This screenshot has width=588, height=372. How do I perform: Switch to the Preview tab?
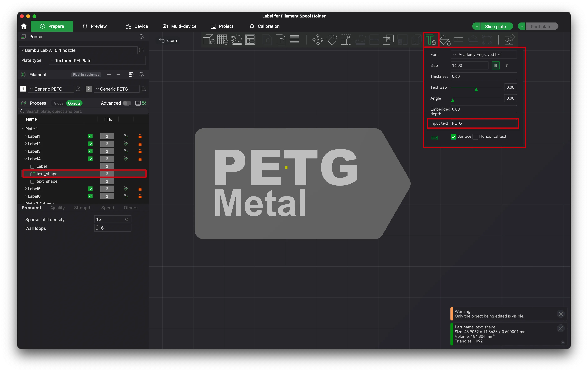[x=95, y=26]
